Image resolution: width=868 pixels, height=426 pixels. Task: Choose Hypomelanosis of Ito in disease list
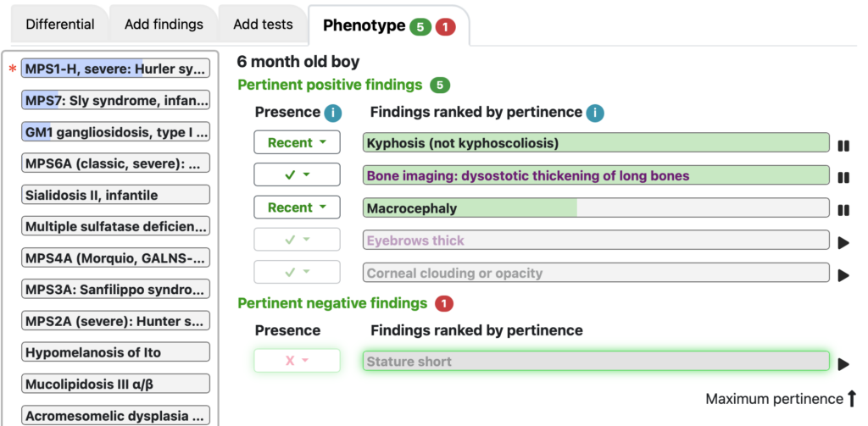pyautogui.click(x=115, y=352)
